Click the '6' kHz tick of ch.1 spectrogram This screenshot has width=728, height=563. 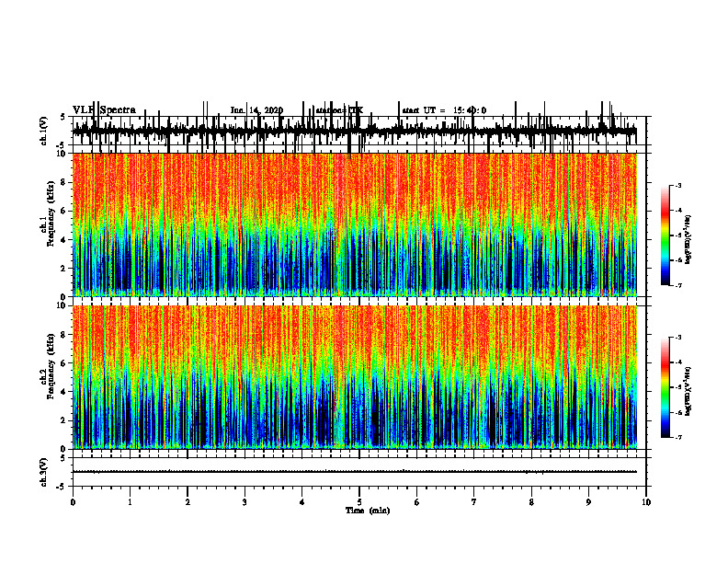point(63,211)
